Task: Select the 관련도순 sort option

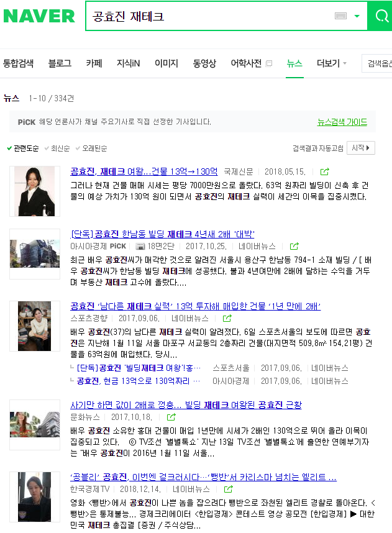Action: [x=23, y=148]
